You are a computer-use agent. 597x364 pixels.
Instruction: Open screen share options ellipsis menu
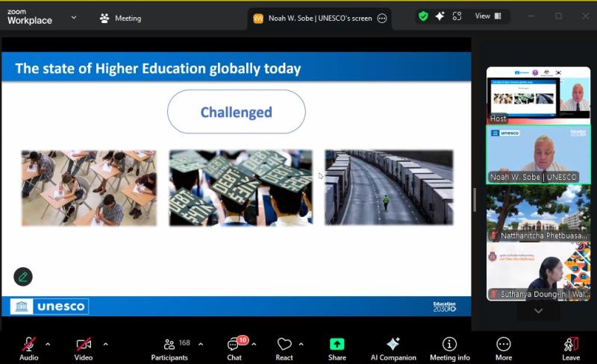coord(382,19)
